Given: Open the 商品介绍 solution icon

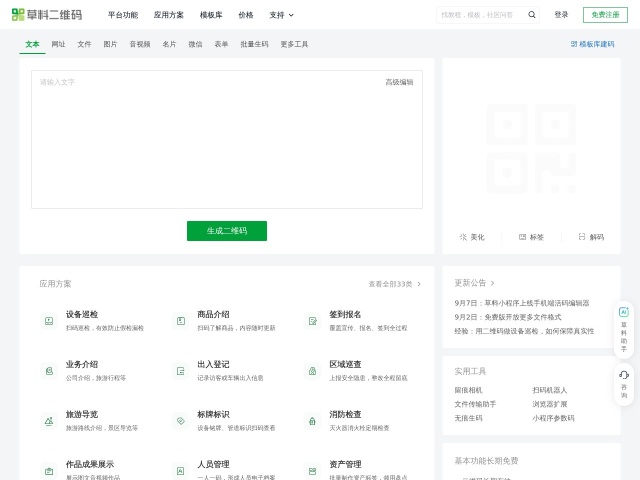Looking at the screenshot, I should click(x=181, y=321).
